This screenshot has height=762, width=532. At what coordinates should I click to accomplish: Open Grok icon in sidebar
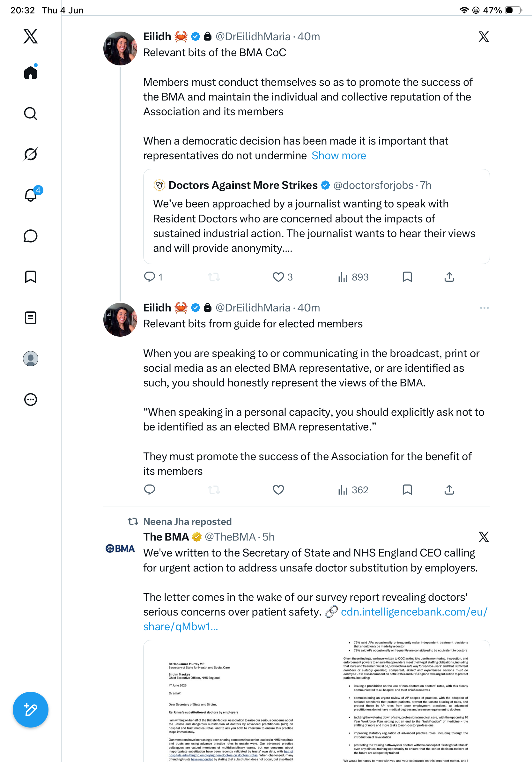31,154
